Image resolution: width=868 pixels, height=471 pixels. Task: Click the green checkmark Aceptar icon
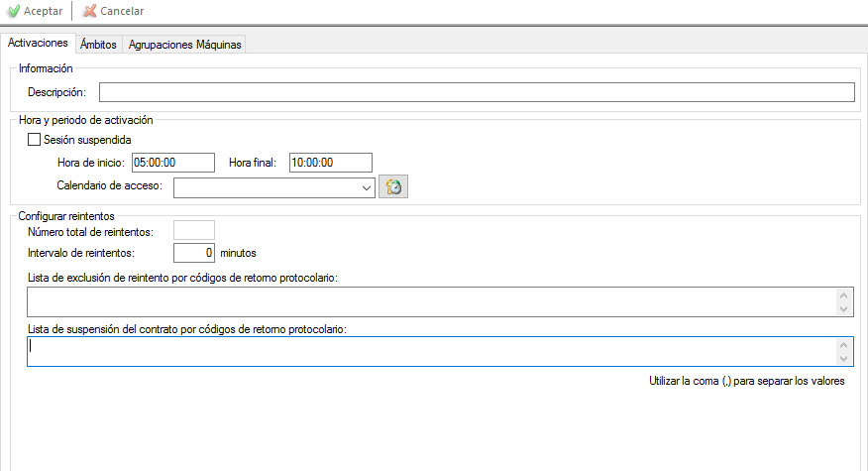click(13, 11)
